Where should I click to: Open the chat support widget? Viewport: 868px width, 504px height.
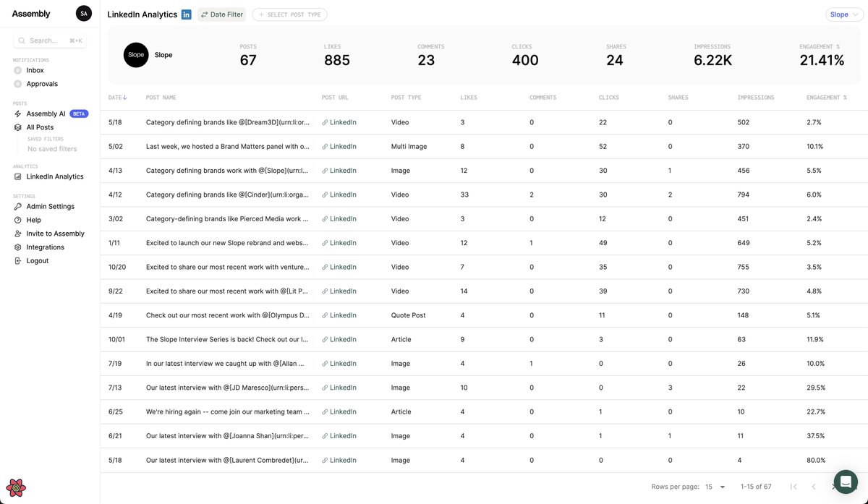pos(846,482)
